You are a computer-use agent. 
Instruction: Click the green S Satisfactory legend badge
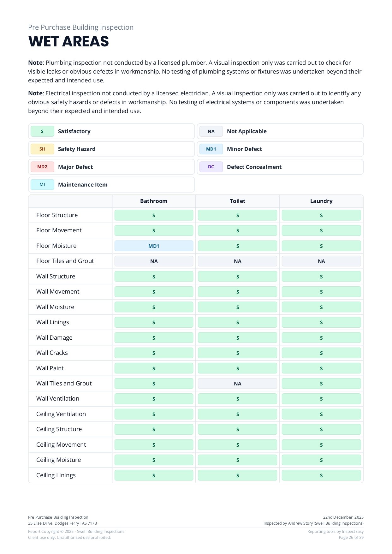42,131
